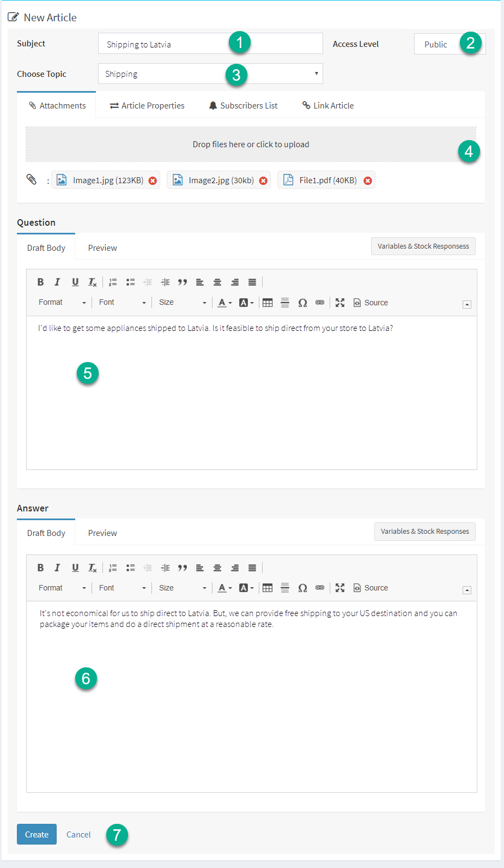Open the Access Level dropdown

coord(450,44)
